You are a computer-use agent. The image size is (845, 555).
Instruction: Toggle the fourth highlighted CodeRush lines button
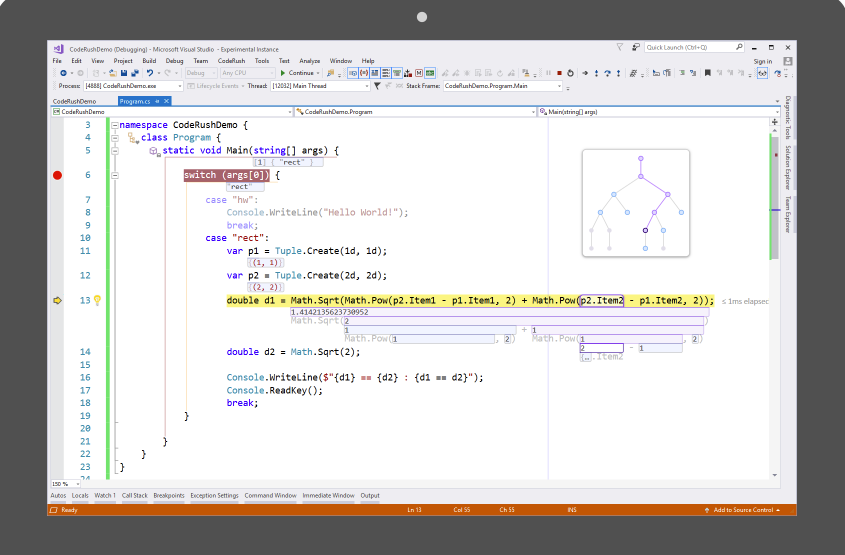click(x=386, y=73)
